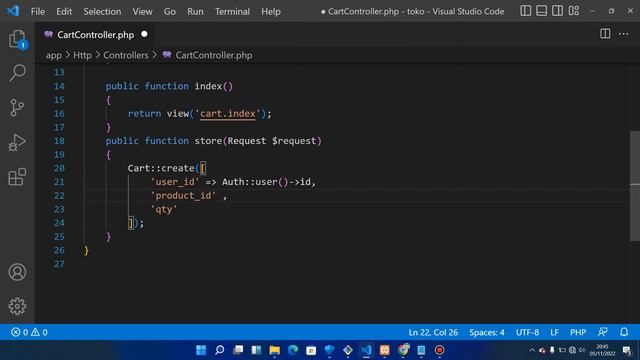Viewport: 640px width, 360px height.
Task: Show errors and warnings count
Action: [x=29, y=332]
